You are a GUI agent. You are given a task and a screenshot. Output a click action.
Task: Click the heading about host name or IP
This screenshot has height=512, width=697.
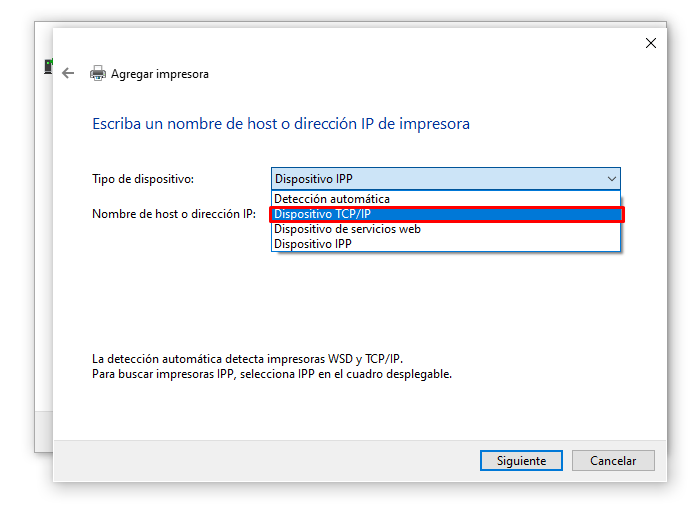point(281,124)
